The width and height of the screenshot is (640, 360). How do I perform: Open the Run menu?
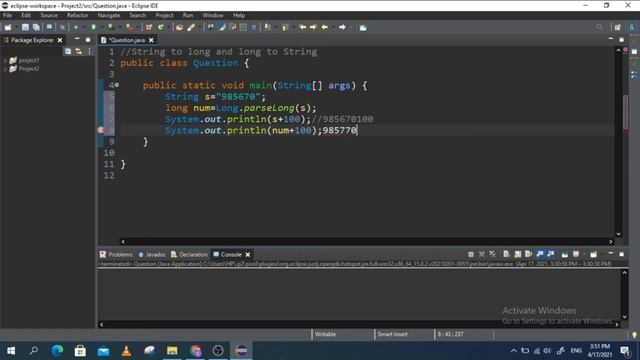pos(188,15)
